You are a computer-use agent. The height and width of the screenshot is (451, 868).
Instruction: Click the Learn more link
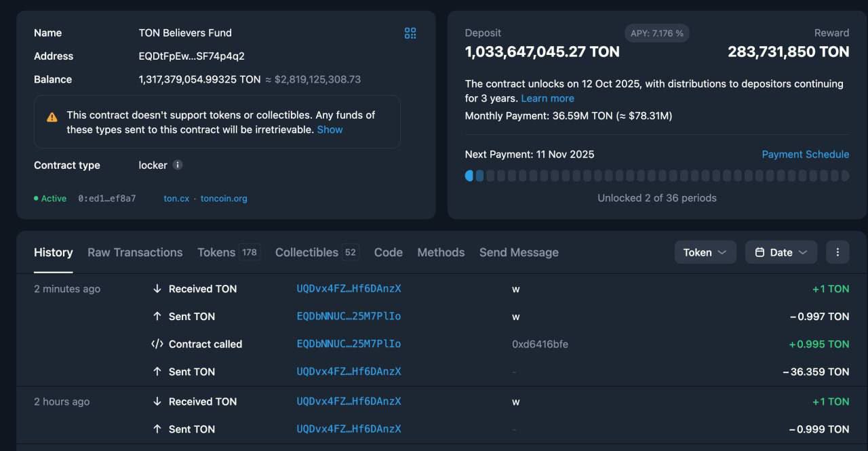[547, 98]
